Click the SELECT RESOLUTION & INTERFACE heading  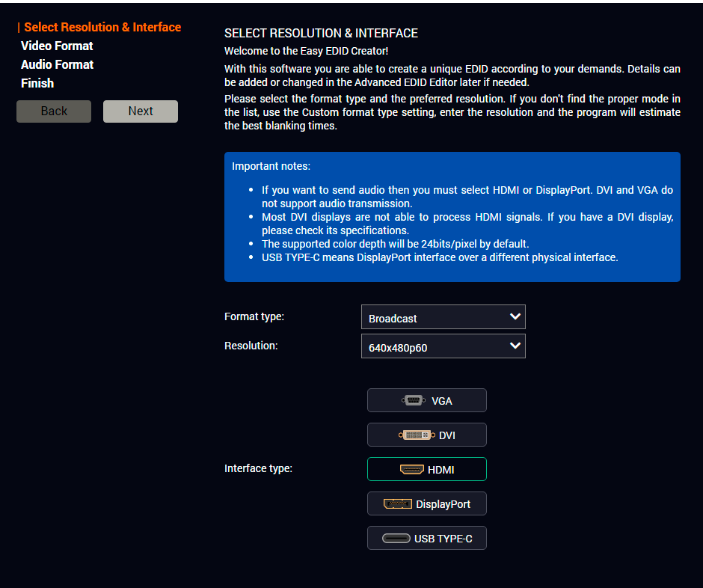[x=321, y=33]
